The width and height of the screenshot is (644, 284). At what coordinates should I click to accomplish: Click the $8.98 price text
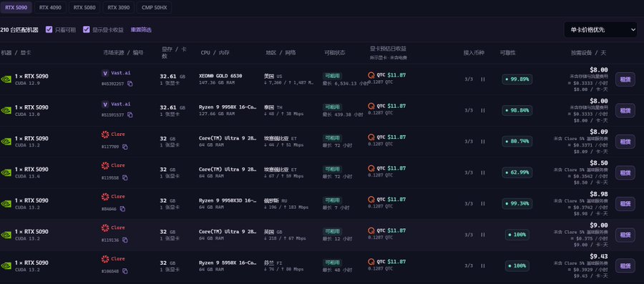pyautogui.click(x=599, y=194)
